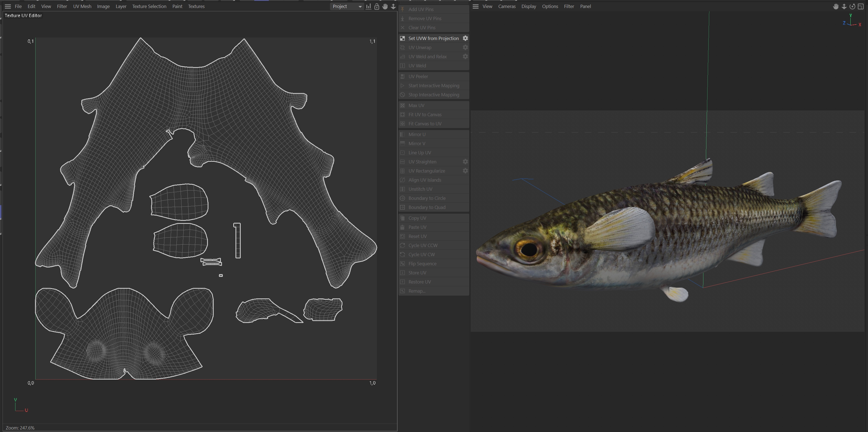Image resolution: width=868 pixels, height=432 pixels.
Task: Click the Fit UV to Canvas command
Action: 425,115
